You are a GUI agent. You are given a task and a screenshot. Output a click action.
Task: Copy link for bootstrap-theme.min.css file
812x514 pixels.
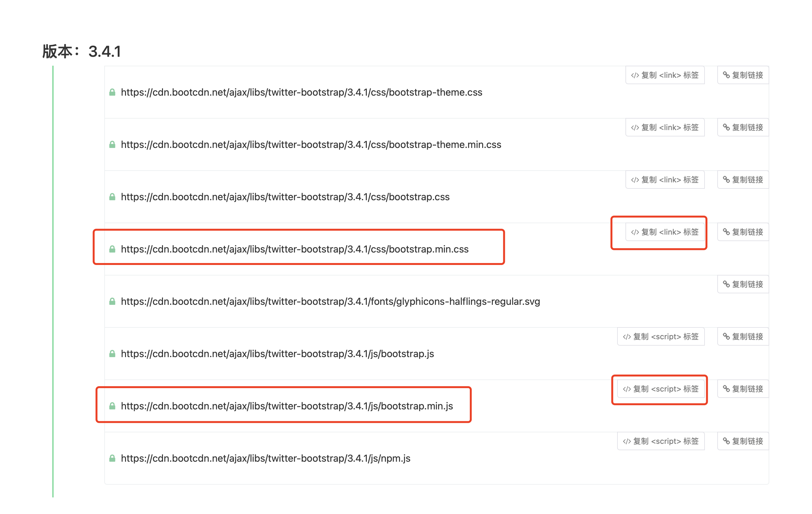[742, 128]
